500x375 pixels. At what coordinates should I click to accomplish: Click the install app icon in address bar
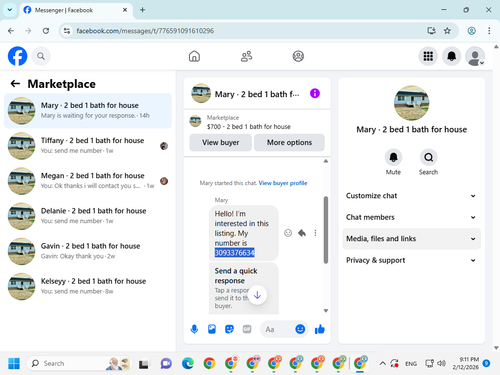click(431, 31)
